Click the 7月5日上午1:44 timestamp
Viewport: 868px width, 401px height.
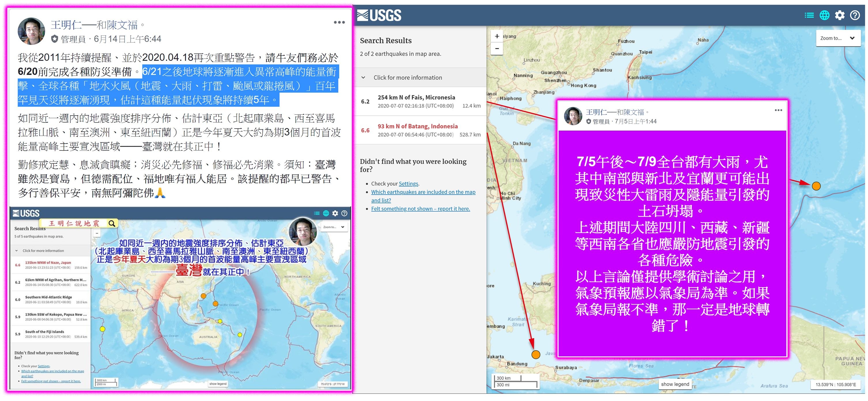(x=635, y=121)
